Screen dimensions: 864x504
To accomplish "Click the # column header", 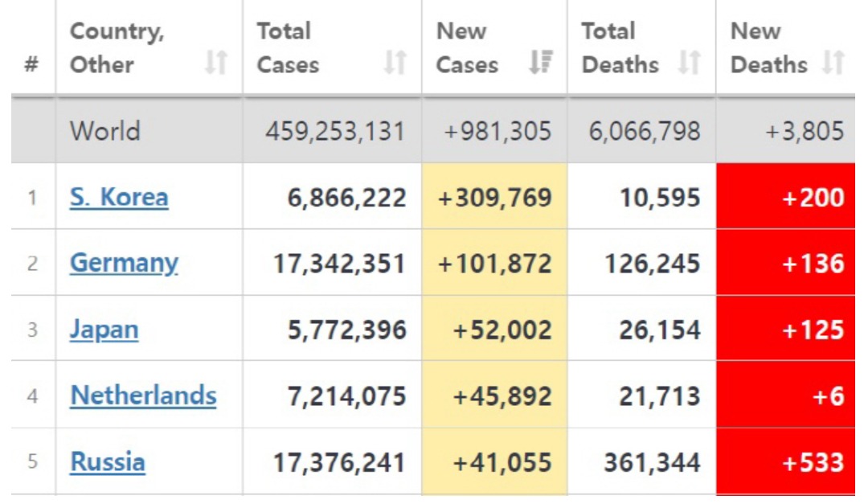I will (31, 64).
